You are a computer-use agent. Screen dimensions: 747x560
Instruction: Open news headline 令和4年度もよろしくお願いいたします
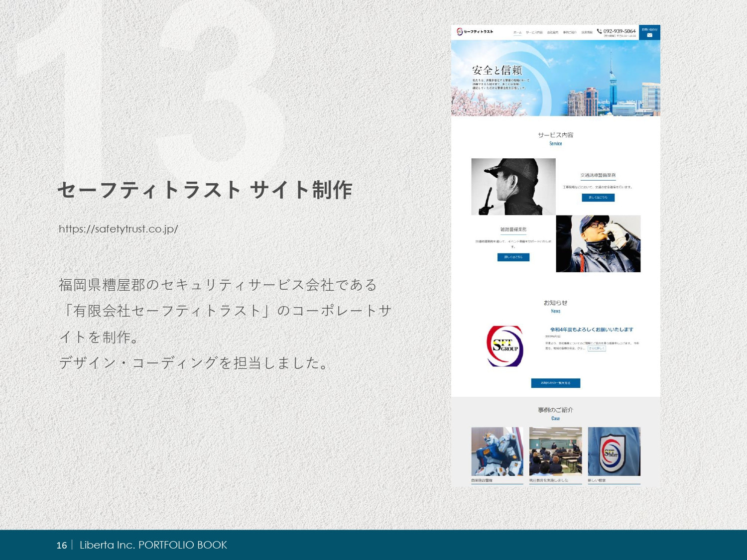pos(591,330)
